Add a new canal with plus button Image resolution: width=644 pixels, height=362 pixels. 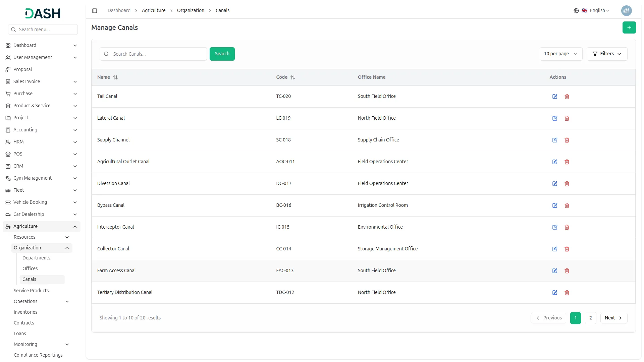click(x=629, y=27)
